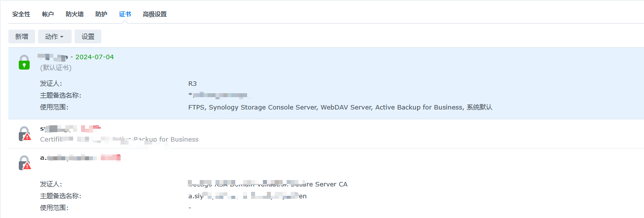This screenshot has height=218, width=644.
Task: Click the lock warning icon of third certificate
Action: tap(24, 163)
